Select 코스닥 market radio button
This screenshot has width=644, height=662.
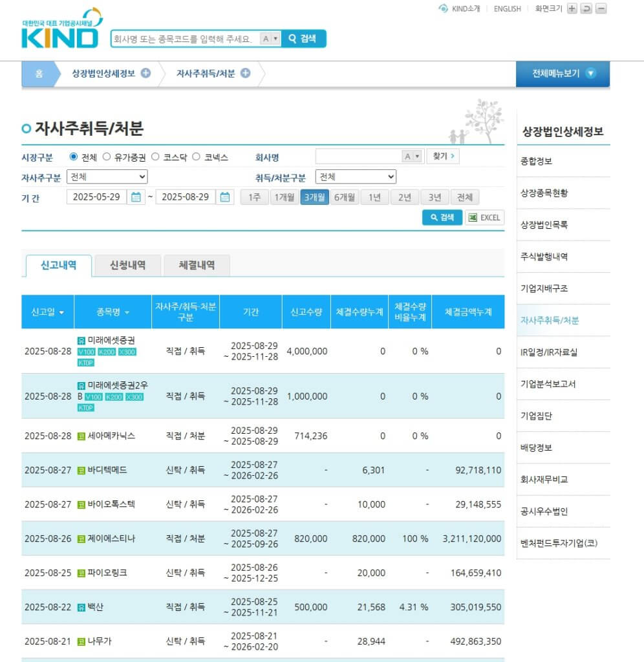(x=155, y=156)
